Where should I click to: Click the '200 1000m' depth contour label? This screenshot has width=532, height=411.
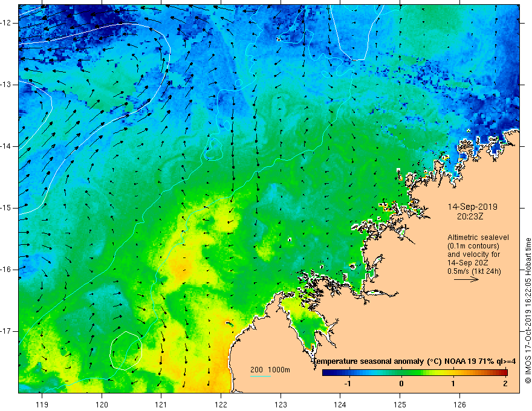pos(270,370)
